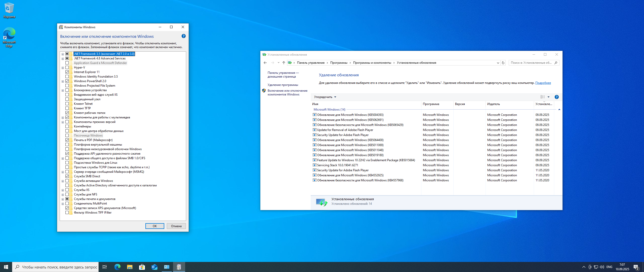Open the Подробнее link

click(543, 83)
